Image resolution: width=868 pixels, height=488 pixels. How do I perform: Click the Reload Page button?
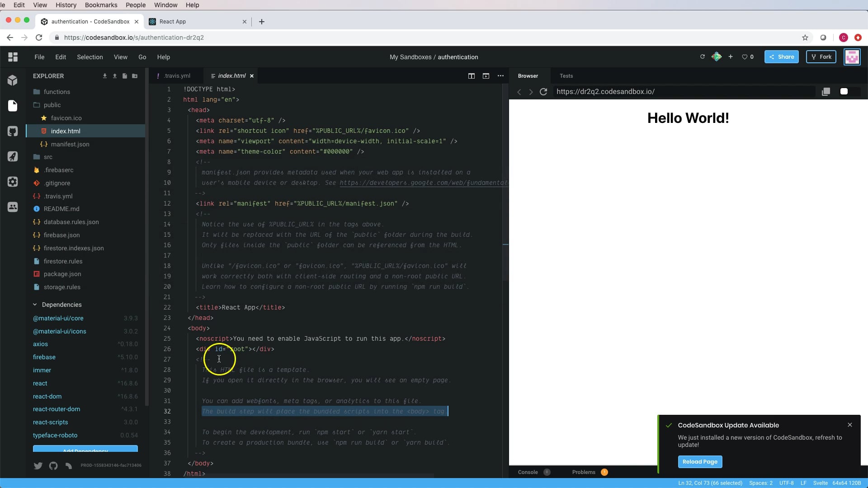700,462
